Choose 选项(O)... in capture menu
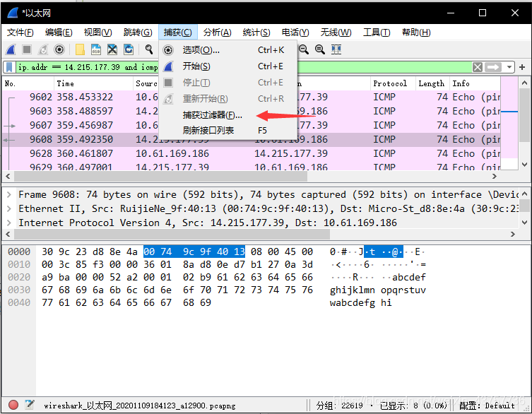The image size is (532, 414). coord(228,50)
